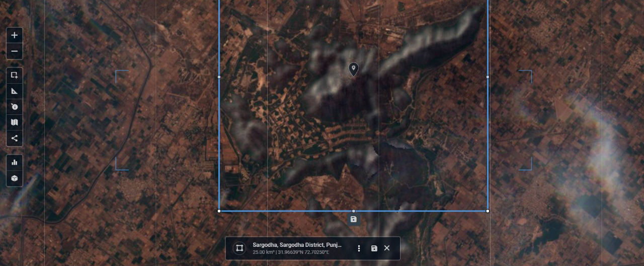
Task: Open the three-dot options menu in the info bar
Action: point(359,248)
